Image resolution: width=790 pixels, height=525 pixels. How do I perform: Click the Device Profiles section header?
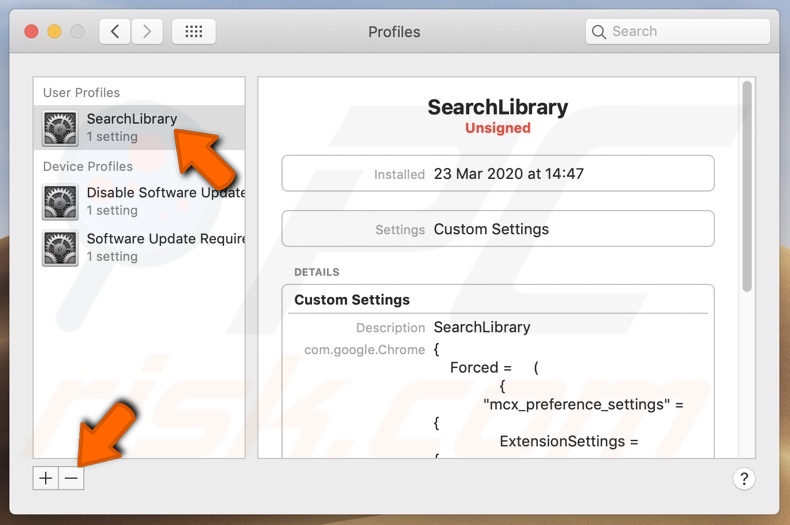pyautogui.click(x=88, y=166)
